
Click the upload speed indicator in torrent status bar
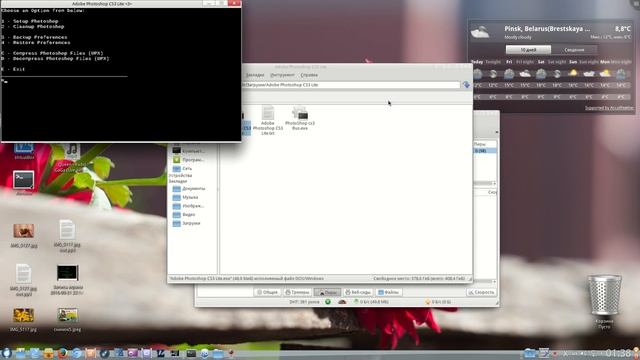tap(438, 302)
